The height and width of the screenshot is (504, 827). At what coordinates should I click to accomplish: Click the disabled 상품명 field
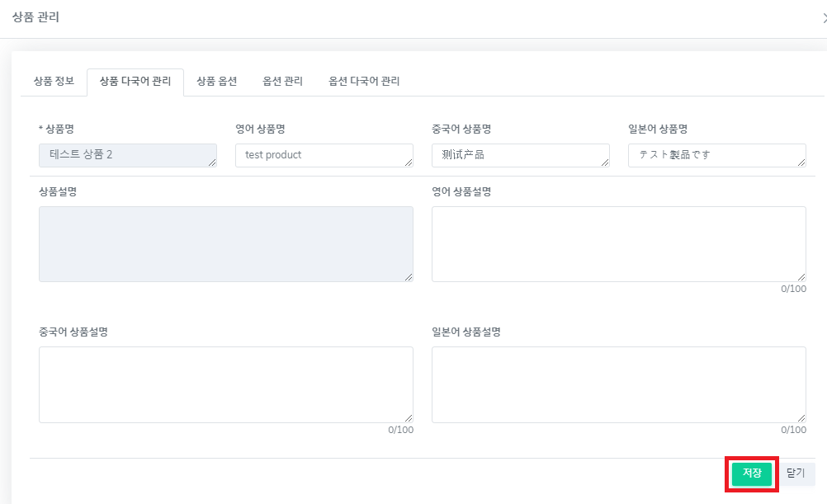coord(126,155)
